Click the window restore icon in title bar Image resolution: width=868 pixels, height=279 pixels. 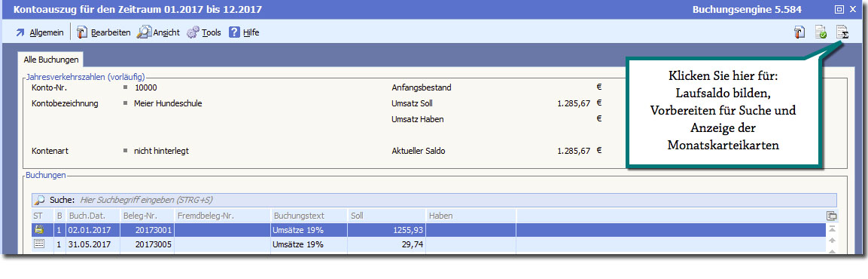pyautogui.click(x=839, y=10)
